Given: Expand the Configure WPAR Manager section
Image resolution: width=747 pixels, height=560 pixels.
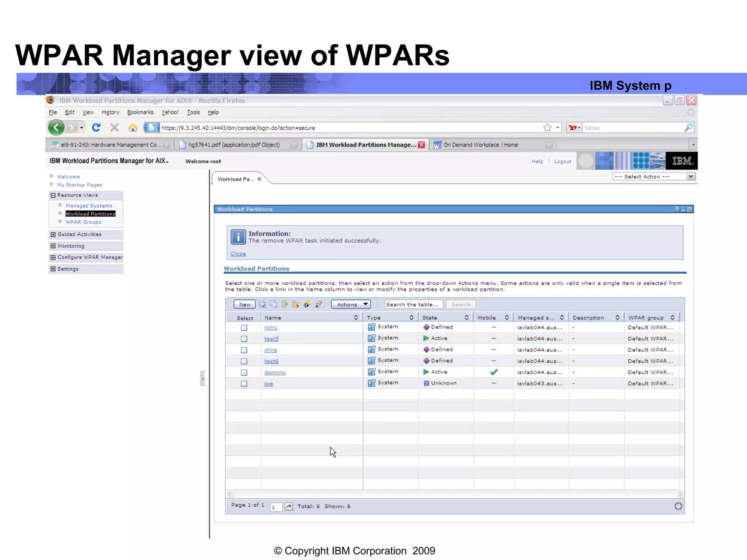Looking at the screenshot, I should [x=53, y=257].
